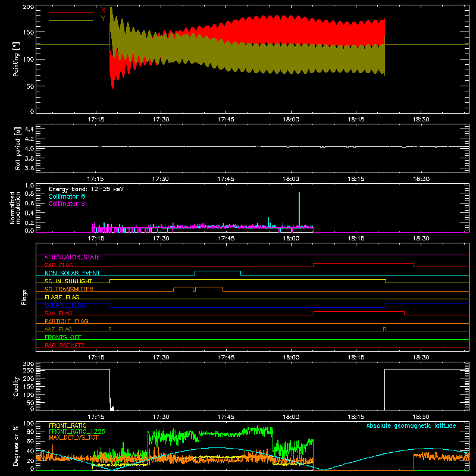Viewport: 476px width, 476px height.
Task: Click the 'Degrees or %' axis title
Action: 16,446
